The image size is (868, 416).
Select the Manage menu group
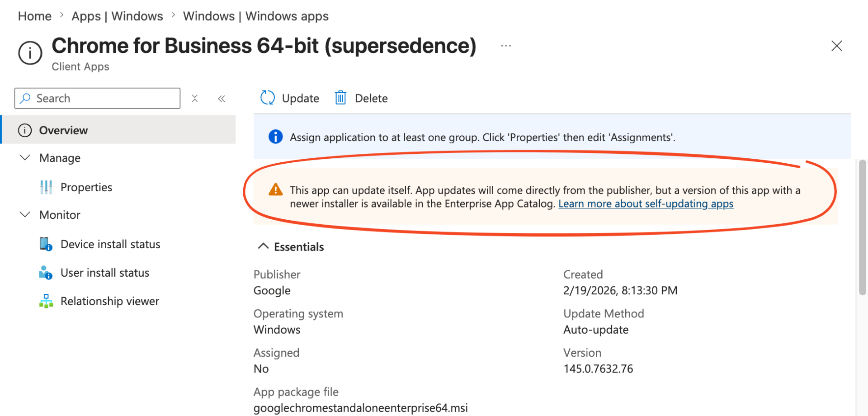click(60, 158)
